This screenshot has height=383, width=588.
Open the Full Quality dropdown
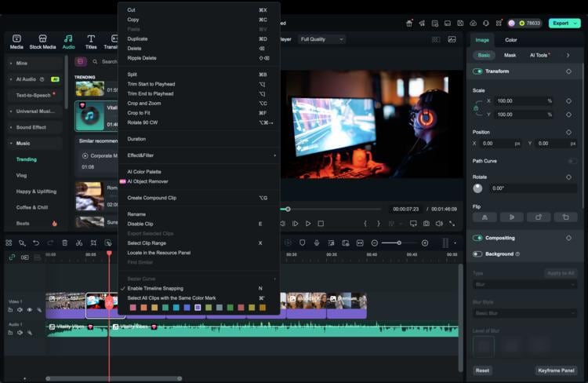[321, 39]
